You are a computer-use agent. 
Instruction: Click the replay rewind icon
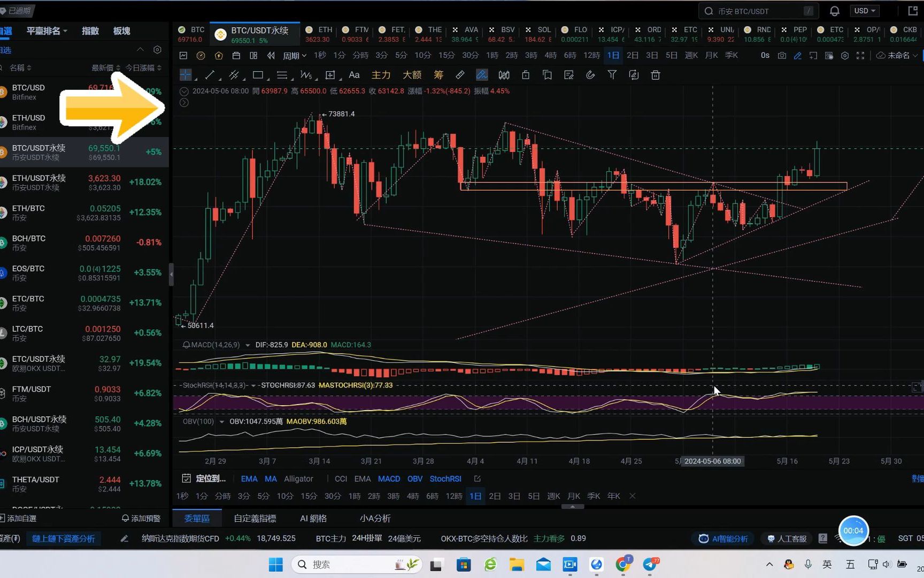click(271, 56)
